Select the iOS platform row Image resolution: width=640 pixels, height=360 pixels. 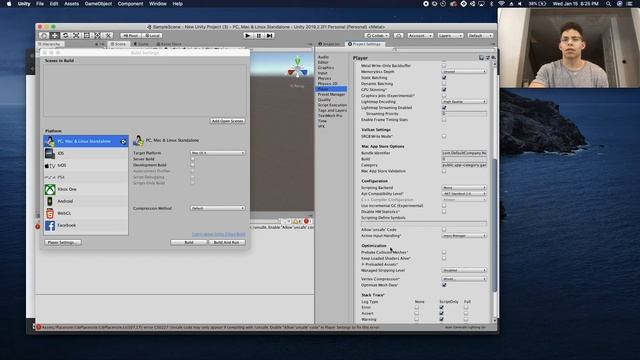pos(86,153)
